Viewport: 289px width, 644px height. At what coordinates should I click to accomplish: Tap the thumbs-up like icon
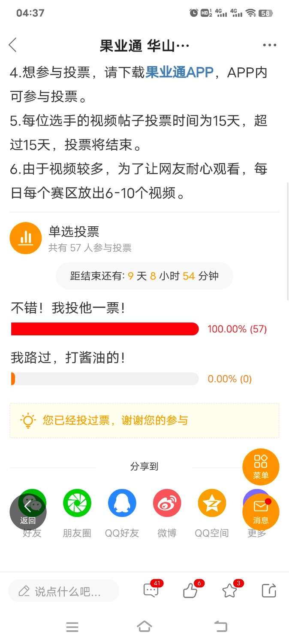click(190, 591)
